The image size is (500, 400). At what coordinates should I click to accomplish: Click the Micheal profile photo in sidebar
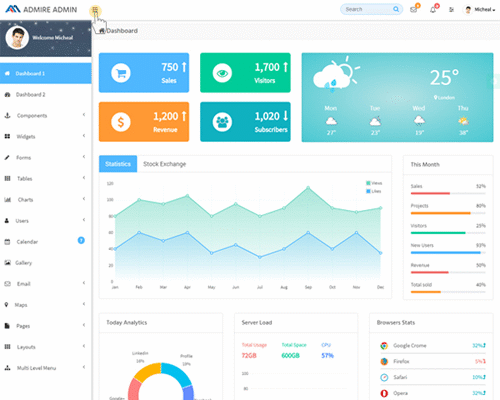pos(17,38)
